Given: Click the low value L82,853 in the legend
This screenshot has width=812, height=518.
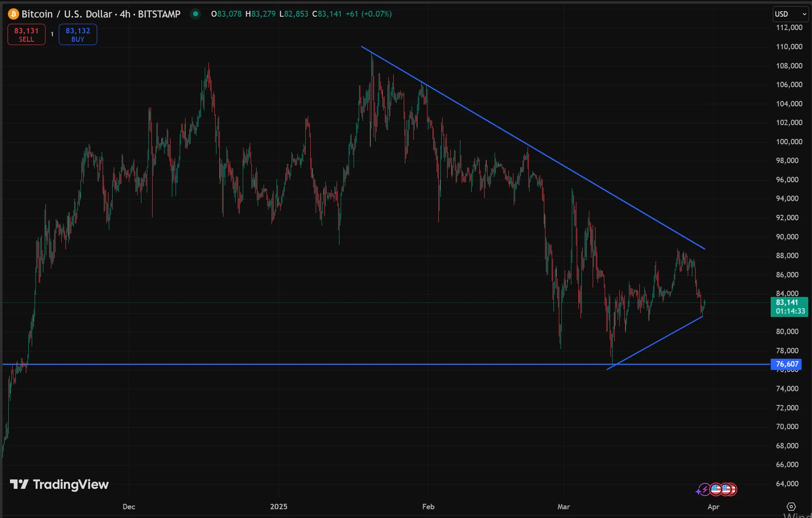Looking at the screenshot, I should pos(294,14).
